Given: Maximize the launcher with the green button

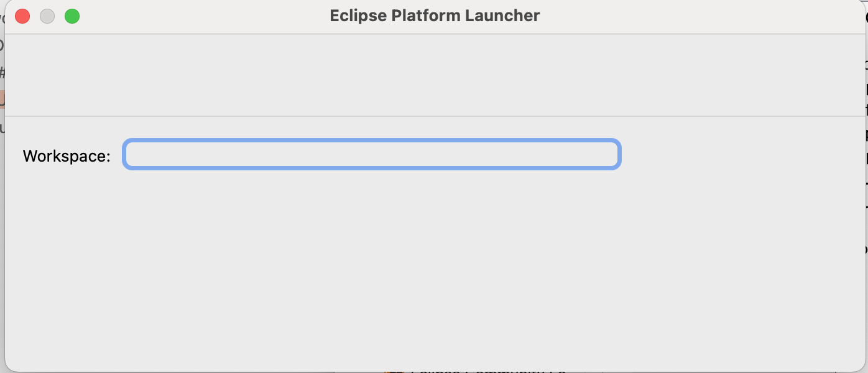Looking at the screenshot, I should click(72, 16).
